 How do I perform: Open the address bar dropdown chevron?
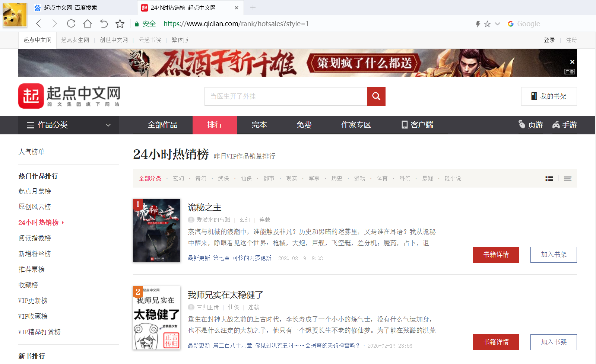(497, 23)
